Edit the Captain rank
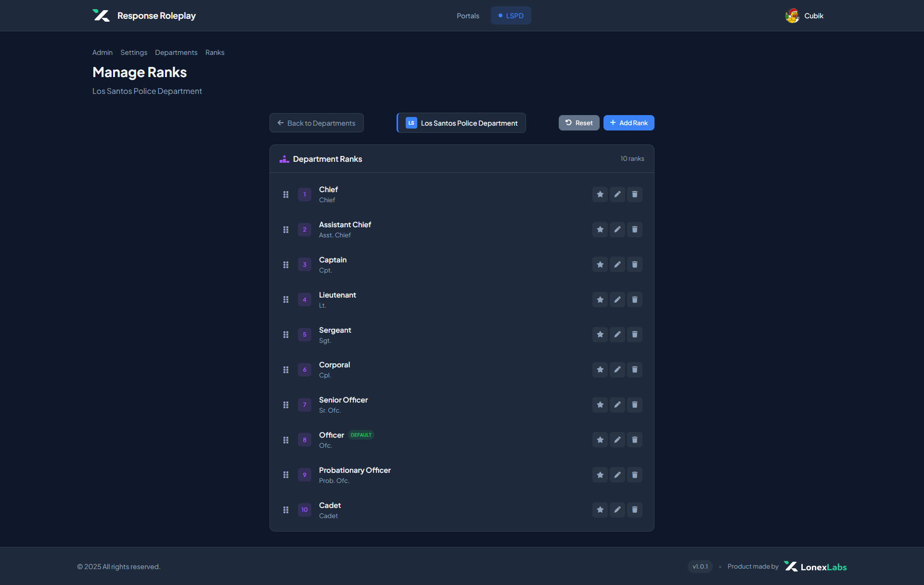The width and height of the screenshot is (924, 585). click(617, 264)
